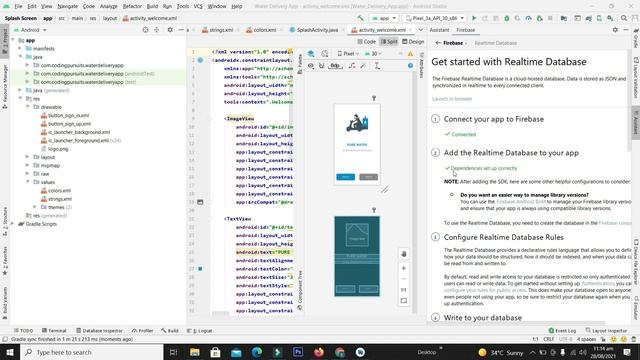Expand the layout folder
Screen dimensions: 640x360
(x=28, y=157)
